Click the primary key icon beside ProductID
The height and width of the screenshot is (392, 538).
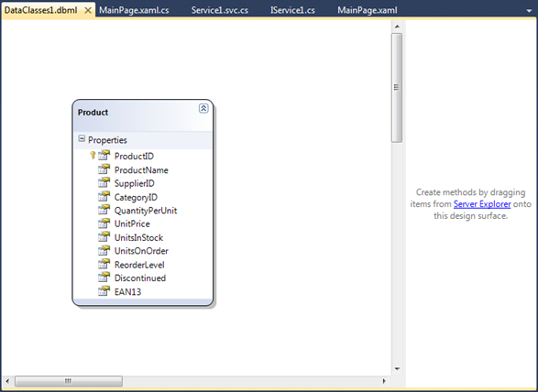click(93, 156)
